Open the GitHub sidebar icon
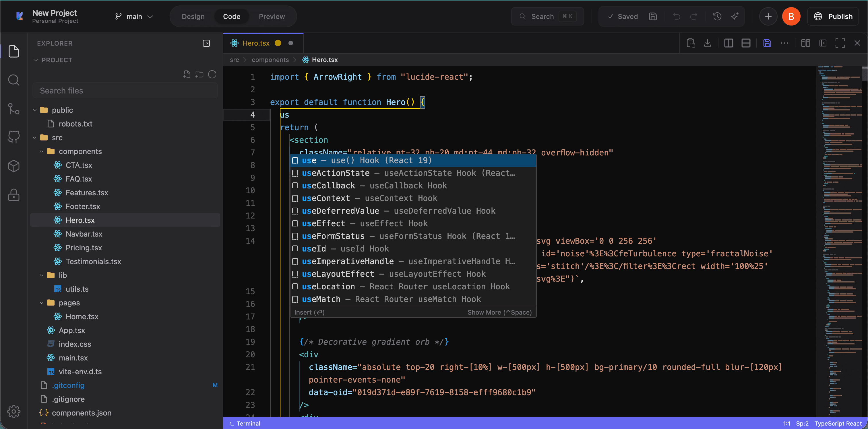The width and height of the screenshot is (868, 429). tap(13, 137)
